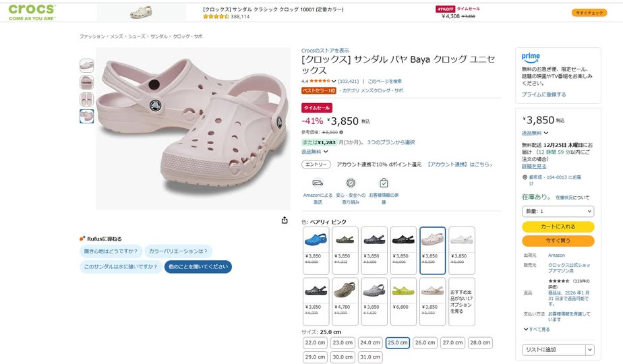Add item with カートに入れる button

tap(558, 226)
